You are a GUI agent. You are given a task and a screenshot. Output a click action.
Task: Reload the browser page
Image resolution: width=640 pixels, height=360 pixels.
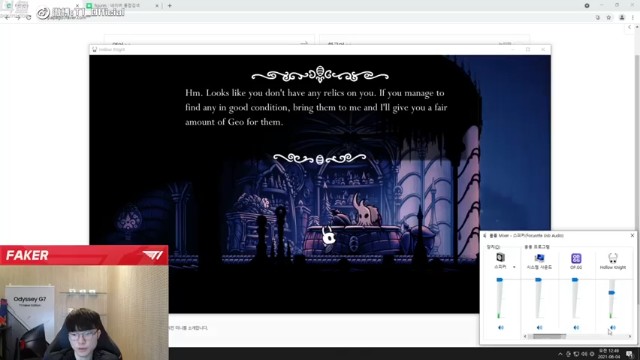(x=28, y=18)
